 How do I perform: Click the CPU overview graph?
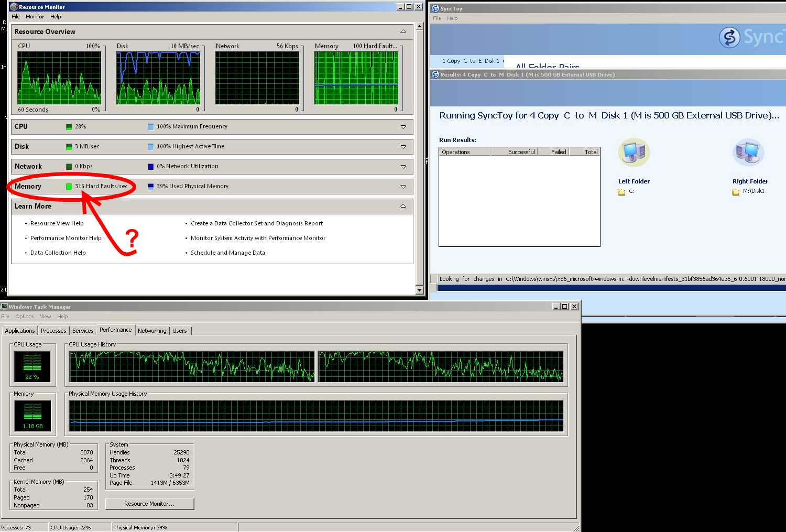pos(59,78)
